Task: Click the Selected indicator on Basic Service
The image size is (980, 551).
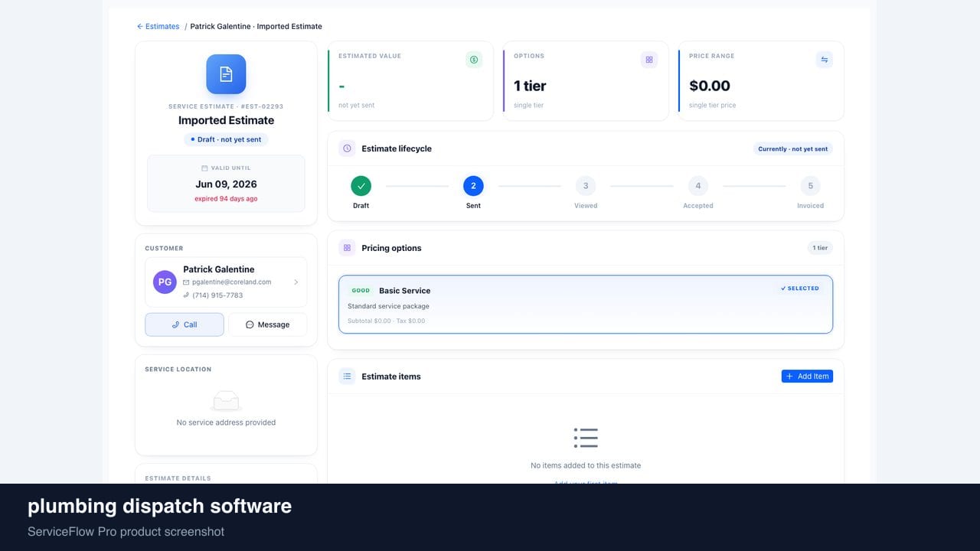Action: point(800,289)
